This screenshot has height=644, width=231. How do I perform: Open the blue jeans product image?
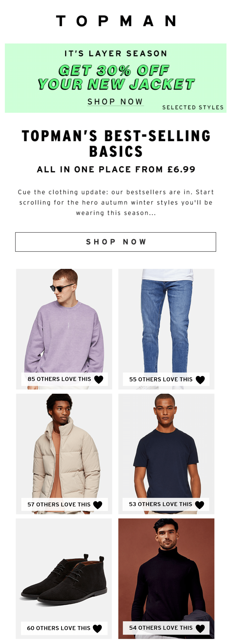point(166,329)
